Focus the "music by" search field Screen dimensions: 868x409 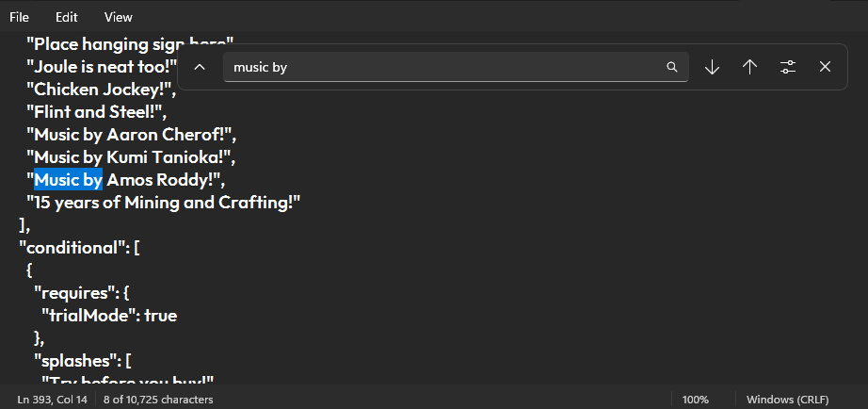[442, 67]
